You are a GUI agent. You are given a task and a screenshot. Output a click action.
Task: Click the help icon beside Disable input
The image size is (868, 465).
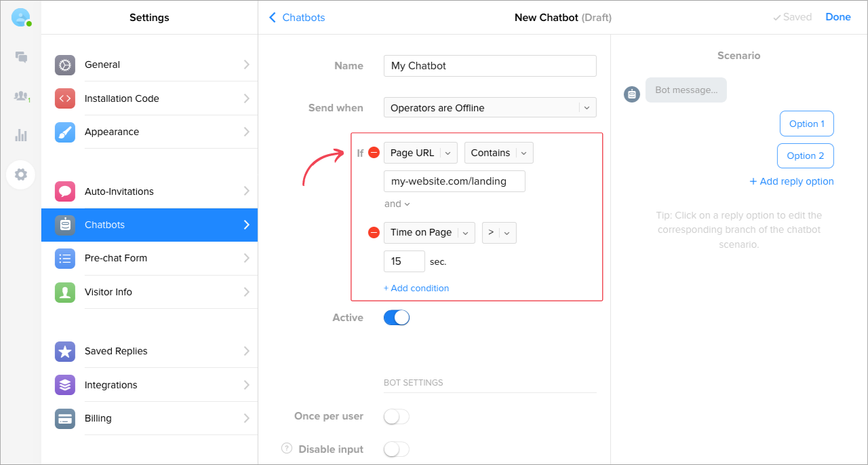[287, 449]
